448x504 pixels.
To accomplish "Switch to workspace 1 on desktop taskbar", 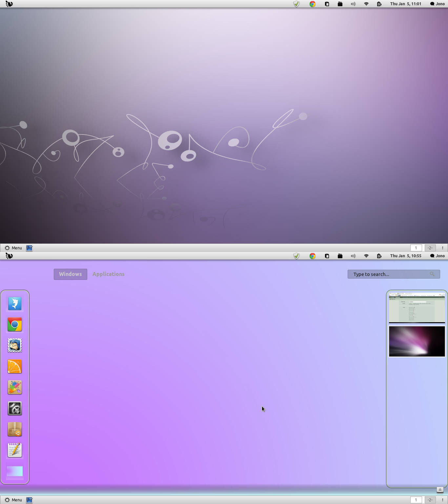I will [x=416, y=248].
